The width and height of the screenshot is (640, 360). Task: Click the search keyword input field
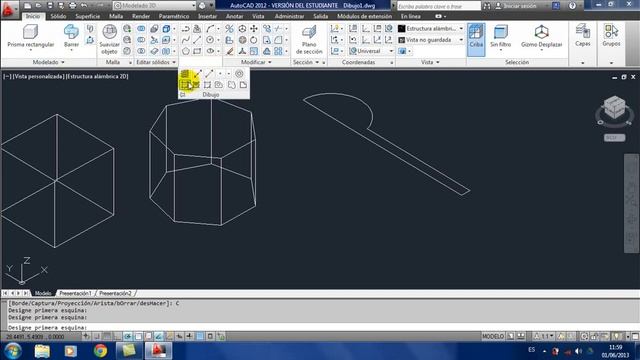[439, 6]
